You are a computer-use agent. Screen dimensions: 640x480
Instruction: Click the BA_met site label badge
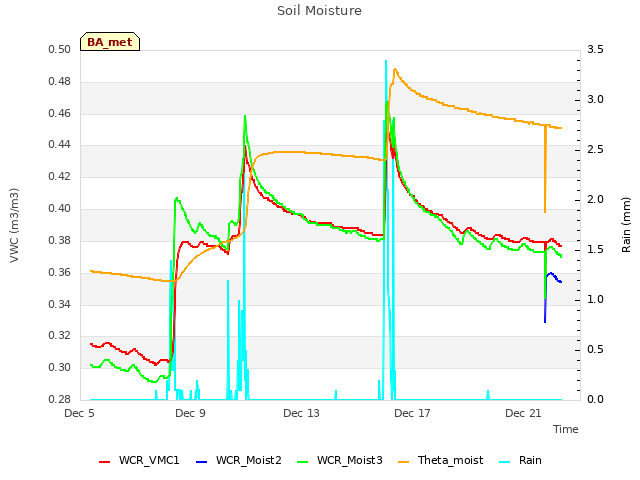[110, 42]
